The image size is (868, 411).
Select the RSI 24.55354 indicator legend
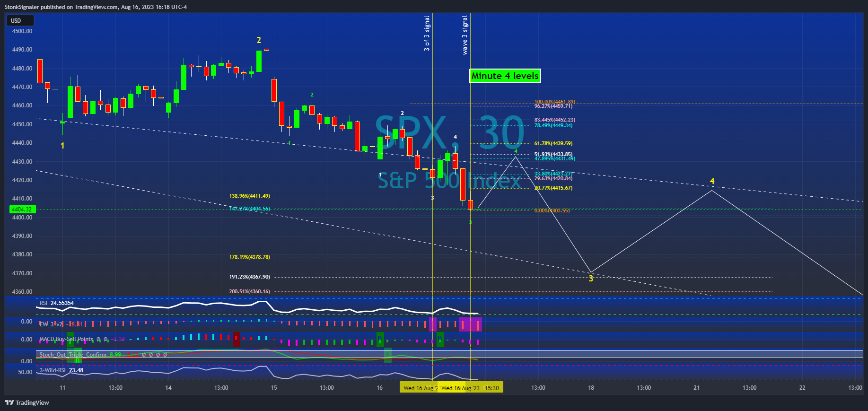(57, 303)
